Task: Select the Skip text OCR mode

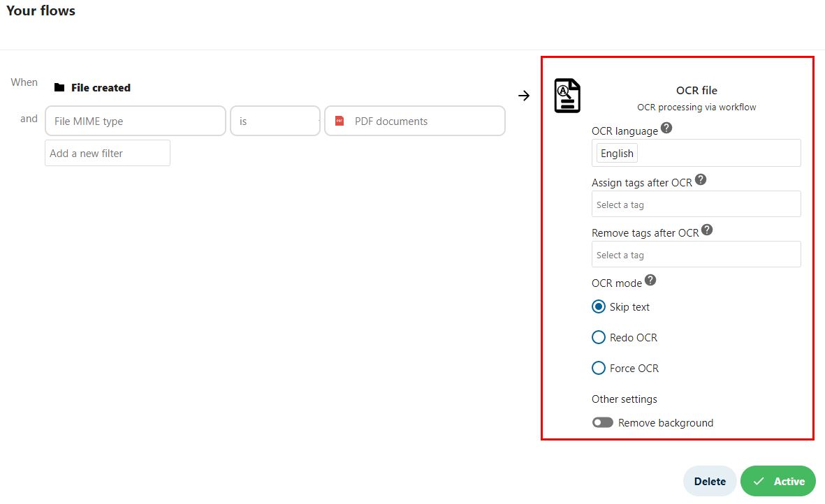Action: pos(598,306)
